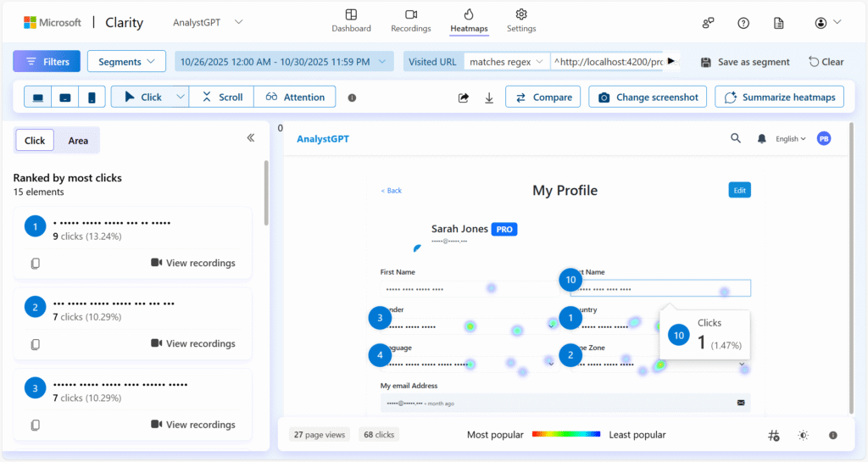Click the share heatmap icon

(464, 97)
